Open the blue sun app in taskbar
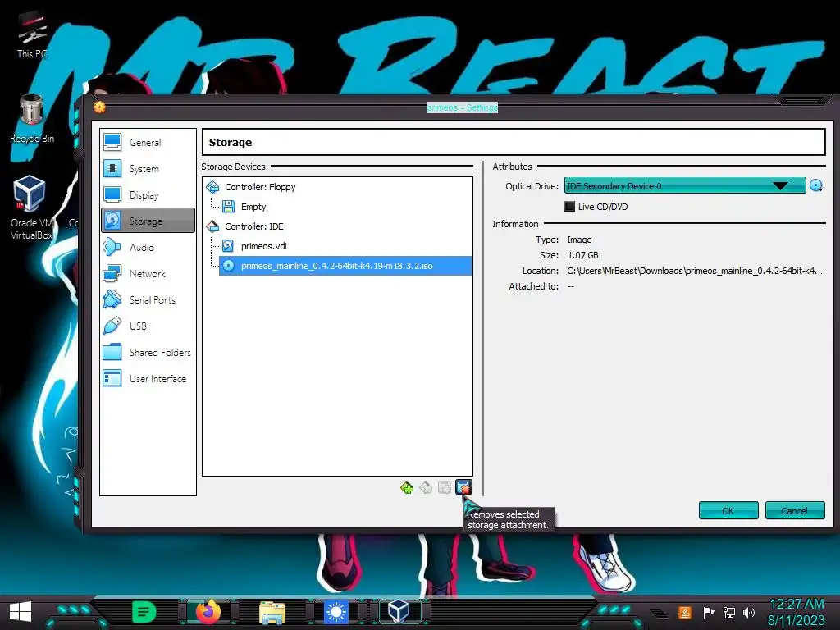Screen dimensions: 840x630 pyautogui.click(x=336, y=612)
